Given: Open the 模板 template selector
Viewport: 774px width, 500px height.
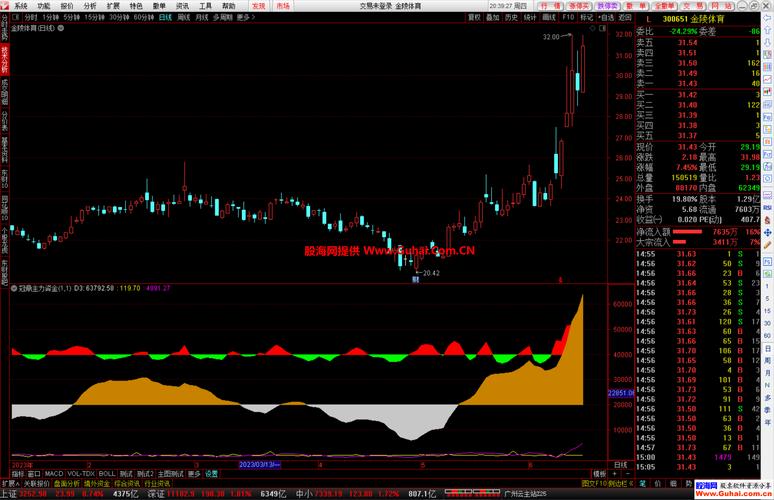Looking at the screenshot, I should 599,473.
